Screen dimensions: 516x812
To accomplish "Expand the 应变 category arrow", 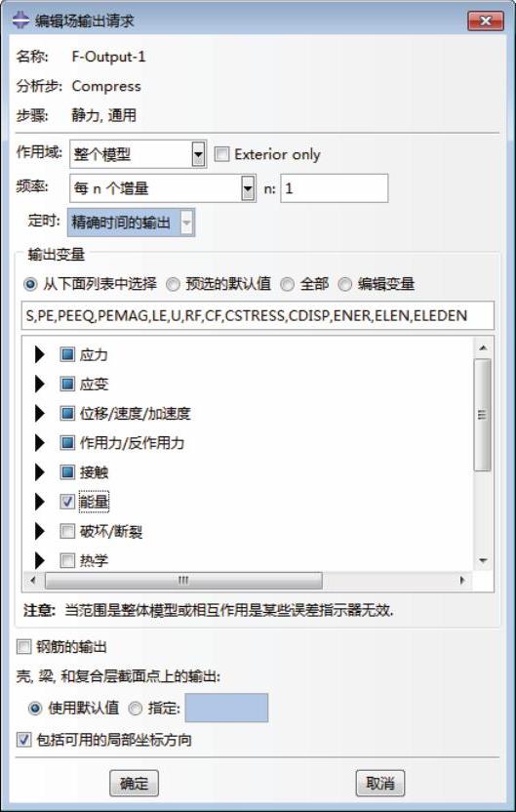I will click(x=40, y=385).
